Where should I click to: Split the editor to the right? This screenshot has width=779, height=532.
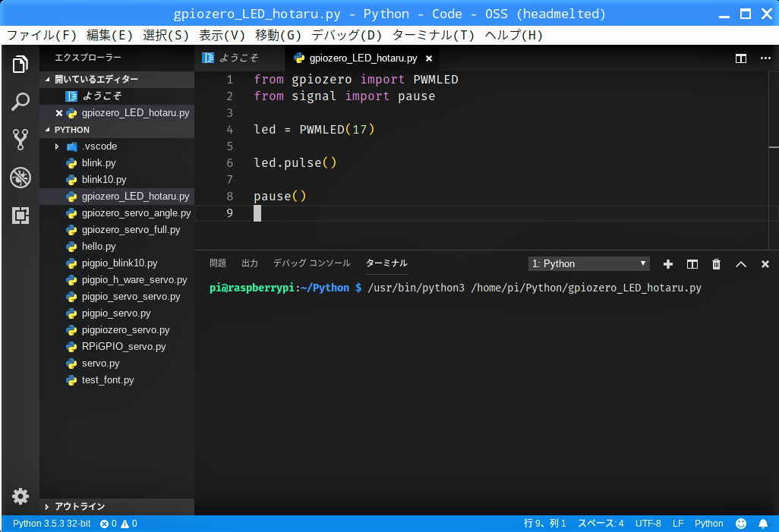741,58
